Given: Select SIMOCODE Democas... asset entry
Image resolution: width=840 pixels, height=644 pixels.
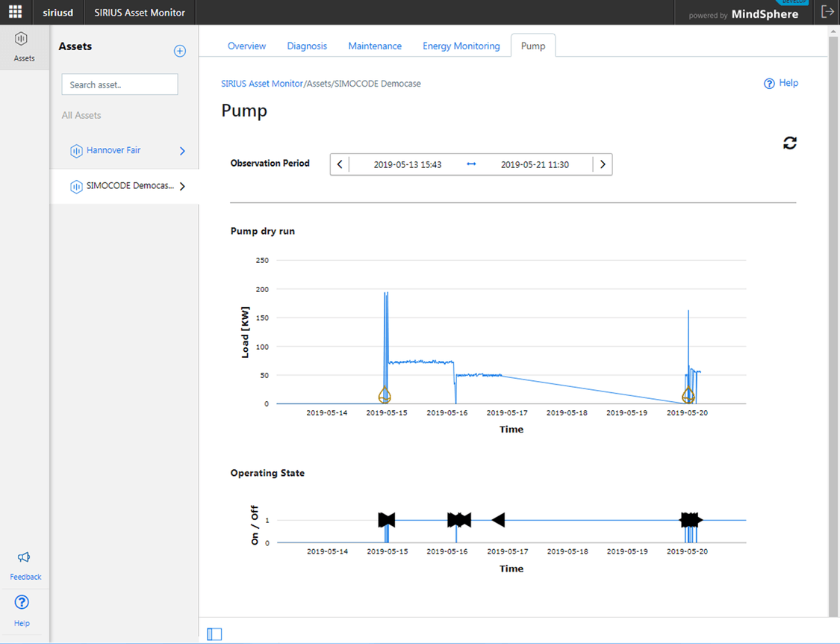Looking at the screenshot, I should click(130, 185).
